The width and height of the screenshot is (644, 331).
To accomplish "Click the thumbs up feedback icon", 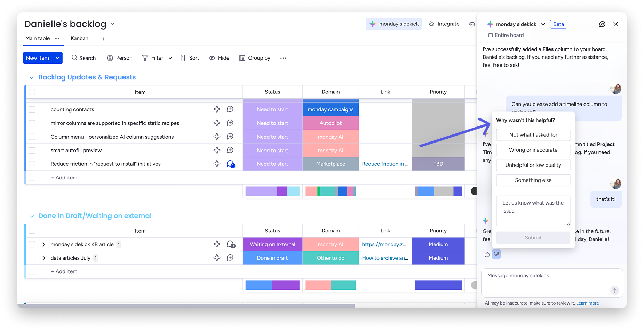I will [x=487, y=254].
